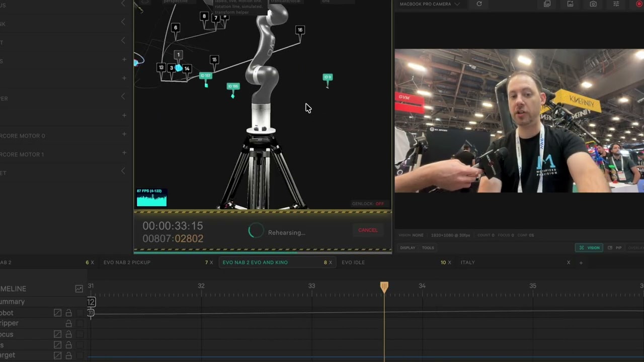644x362 pixels.
Task: Open the image gallery icon
Action: (547, 4)
